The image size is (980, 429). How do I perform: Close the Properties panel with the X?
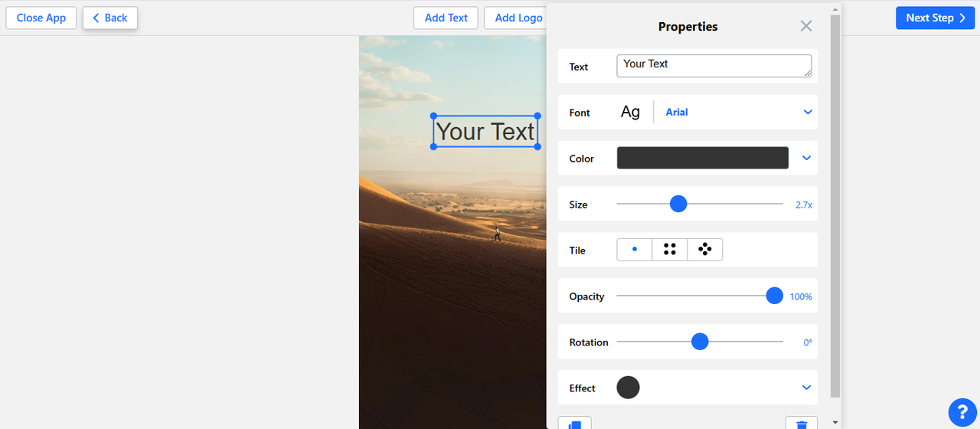(806, 26)
